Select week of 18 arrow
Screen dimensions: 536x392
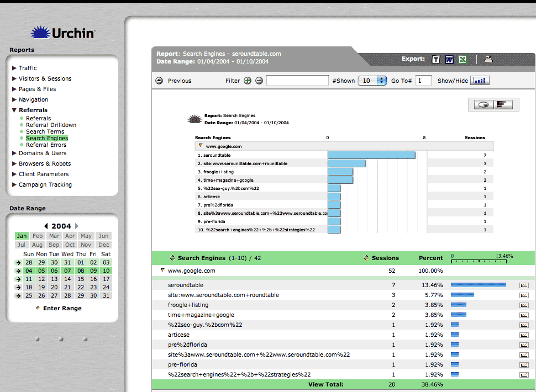click(18, 288)
